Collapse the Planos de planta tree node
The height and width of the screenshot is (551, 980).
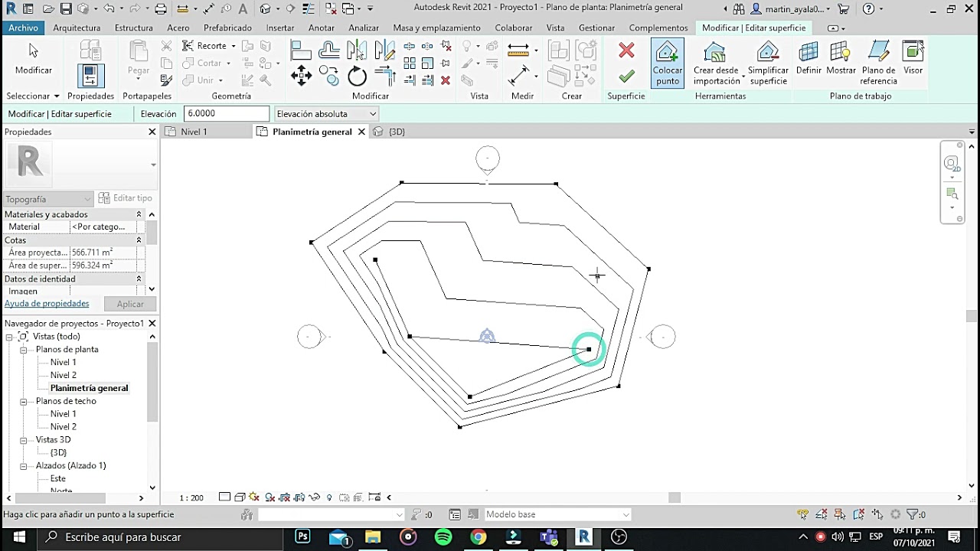[x=24, y=350]
